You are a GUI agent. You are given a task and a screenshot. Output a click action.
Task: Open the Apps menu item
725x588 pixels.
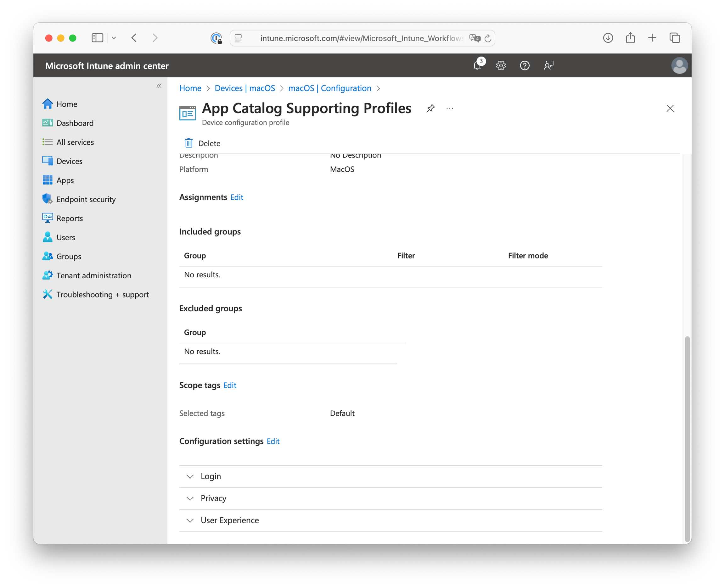coord(65,180)
